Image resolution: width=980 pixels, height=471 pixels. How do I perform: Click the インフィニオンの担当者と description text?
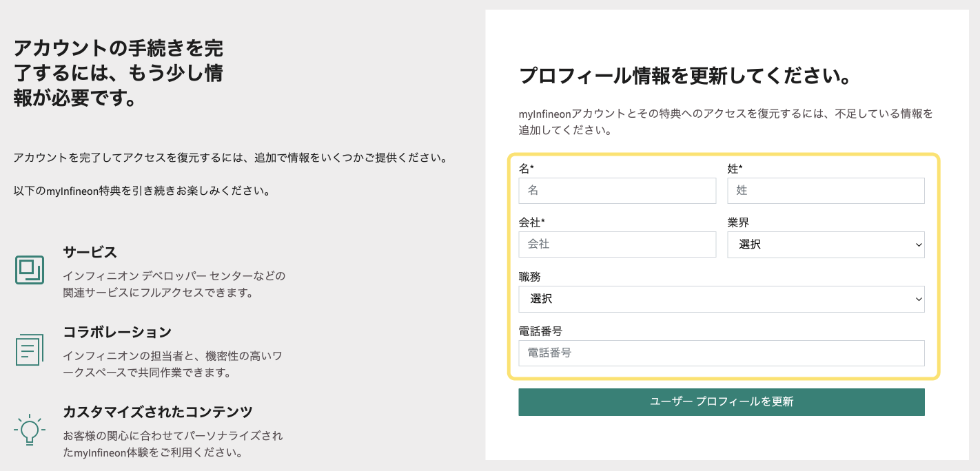click(172, 364)
